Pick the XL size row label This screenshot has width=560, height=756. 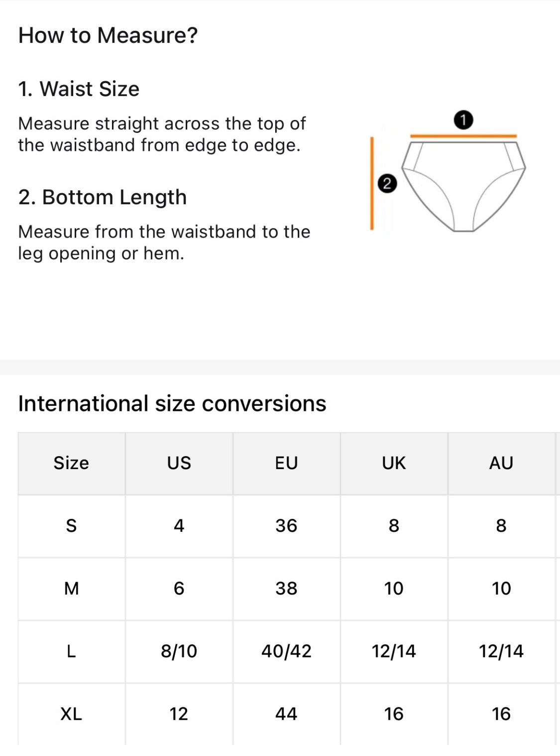[71, 714]
